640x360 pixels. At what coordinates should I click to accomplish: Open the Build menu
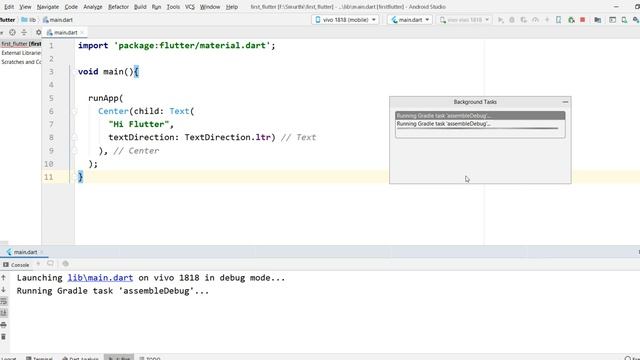140,7
